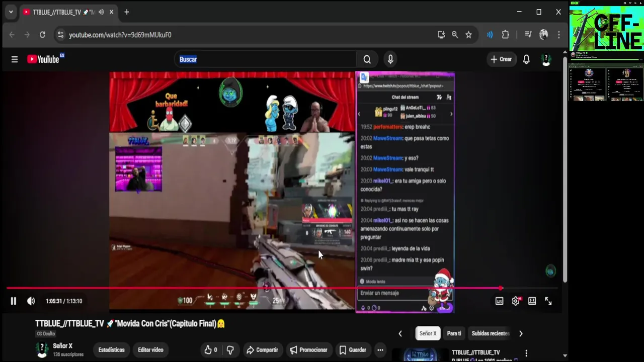Go back to the previous page

[x=12, y=35]
